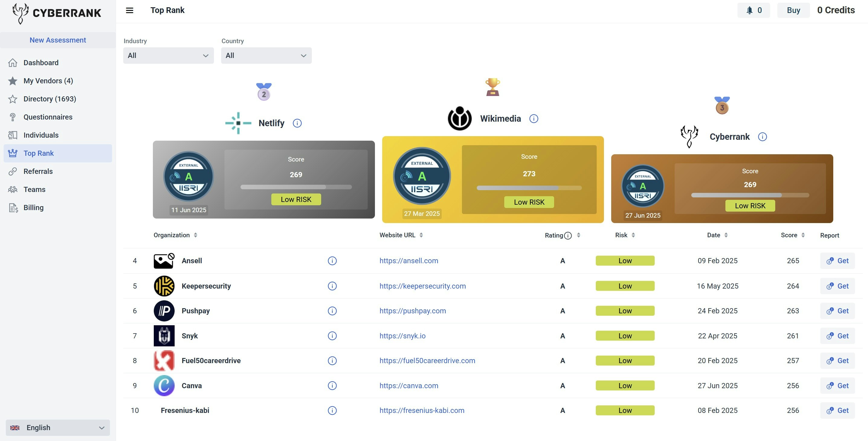Sort by Rating column arrows

pyautogui.click(x=579, y=235)
